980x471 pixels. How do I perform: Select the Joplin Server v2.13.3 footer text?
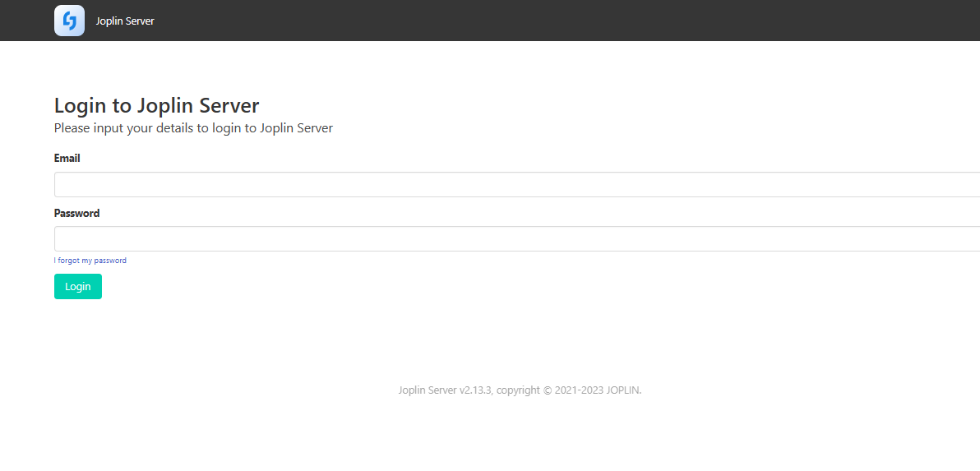click(520, 390)
